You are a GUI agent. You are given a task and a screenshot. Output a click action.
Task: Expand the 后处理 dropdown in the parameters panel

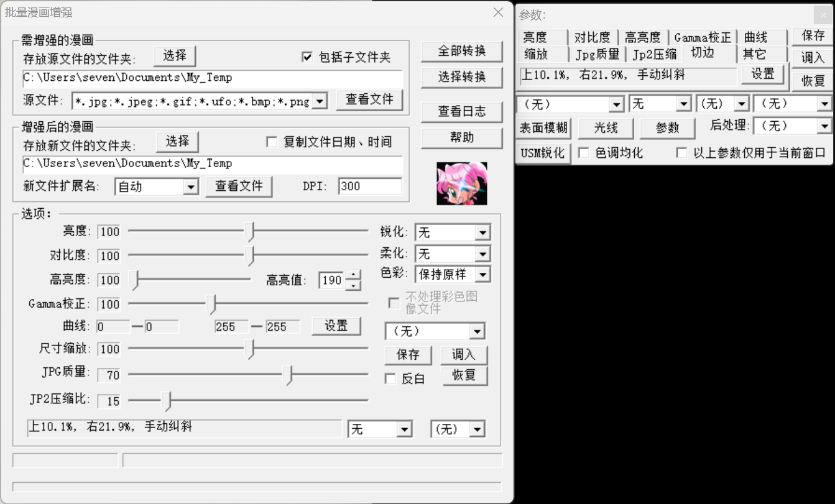pos(824,126)
